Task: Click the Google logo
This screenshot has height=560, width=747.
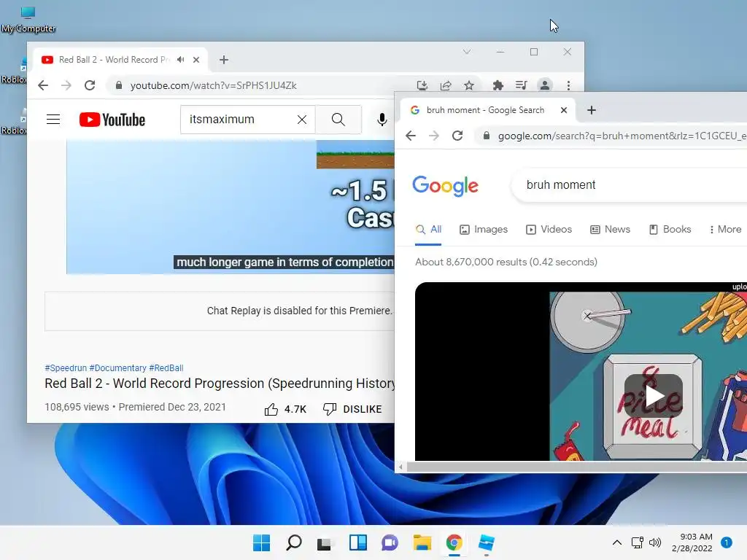Action: [446, 185]
